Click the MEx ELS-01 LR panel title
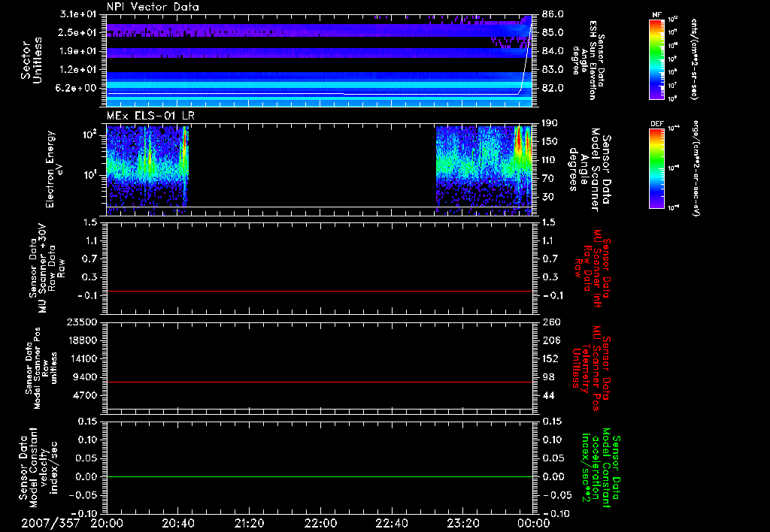Image resolution: width=770 pixels, height=532 pixels. (152, 114)
